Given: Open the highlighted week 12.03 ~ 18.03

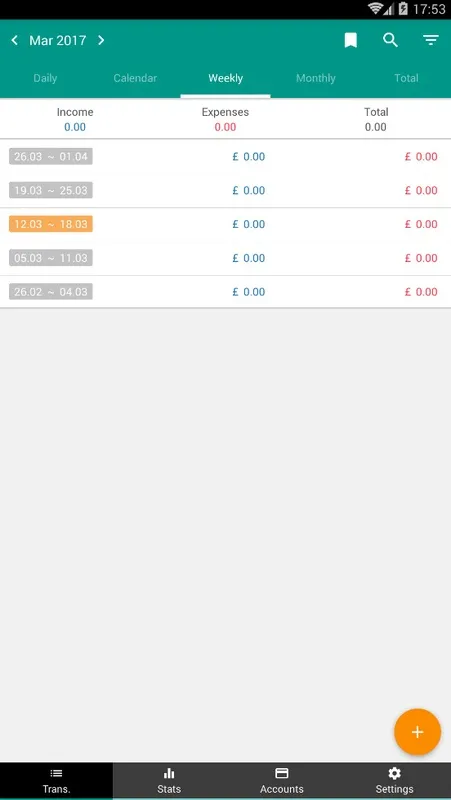Looking at the screenshot, I should tap(226, 224).
